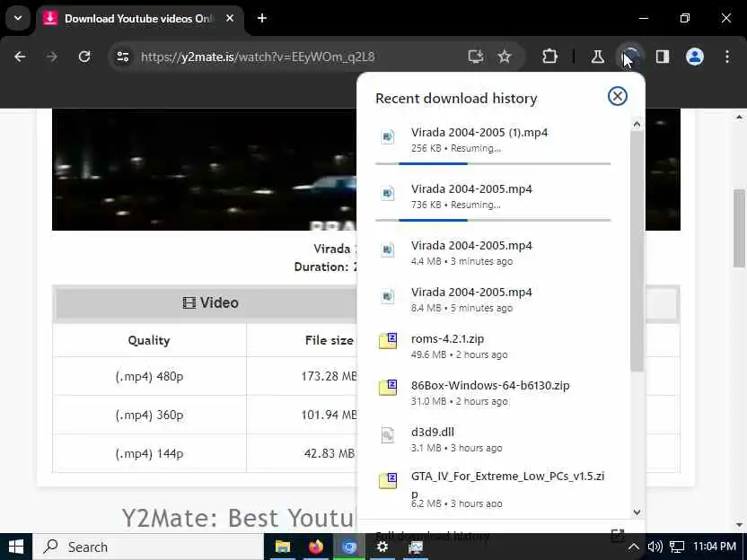Click the 86Box zip archive icon
Image resolution: width=747 pixels, height=560 pixels.
click(x=388, y=387)
